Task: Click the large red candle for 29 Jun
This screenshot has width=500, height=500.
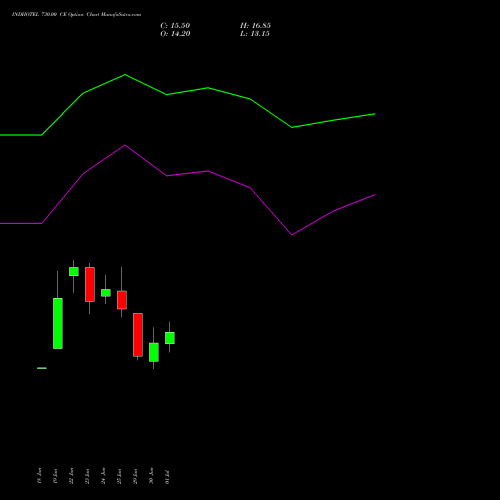Action: pos(138,335)
